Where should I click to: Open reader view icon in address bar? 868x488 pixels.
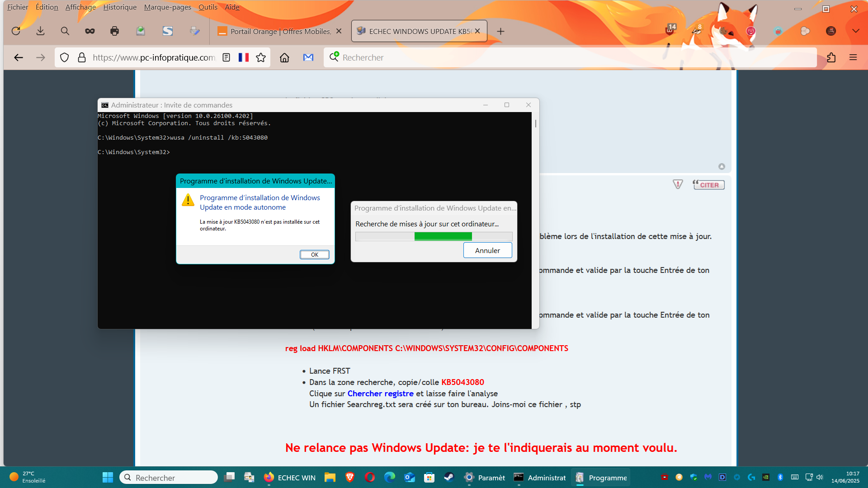(x=226, y=57)
